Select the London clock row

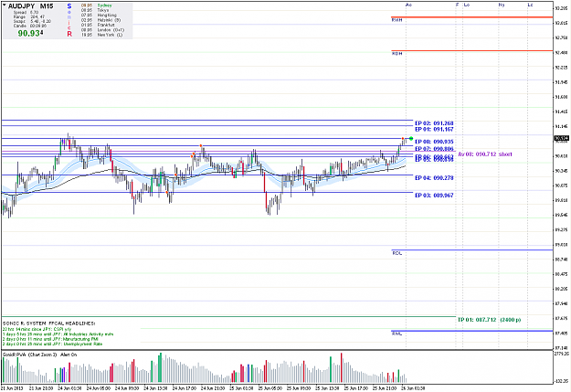(102, 30)
